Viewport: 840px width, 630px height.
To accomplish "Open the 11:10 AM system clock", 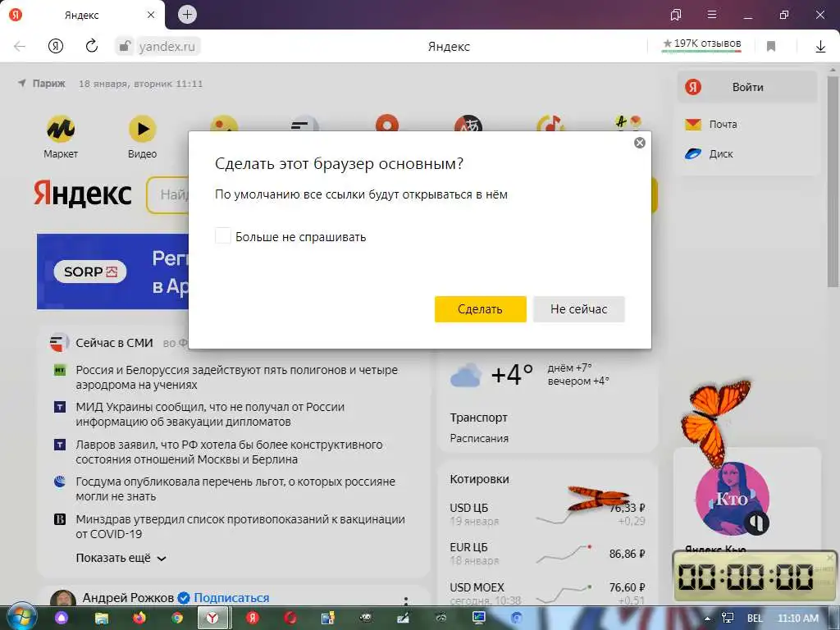I will coord(797,619).
